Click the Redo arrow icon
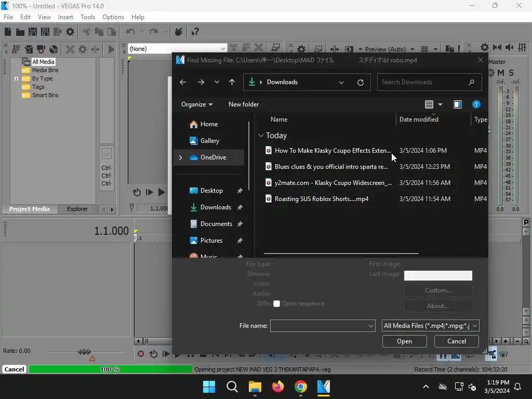The width and height of the screenshot is (532, 399). click(x=154, y=32)
